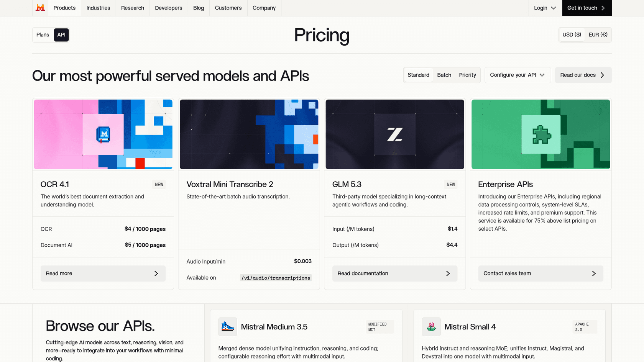The image size is (644, 362).
Task: Click the $4.4 output token price
Action: (x=452, y=245)
